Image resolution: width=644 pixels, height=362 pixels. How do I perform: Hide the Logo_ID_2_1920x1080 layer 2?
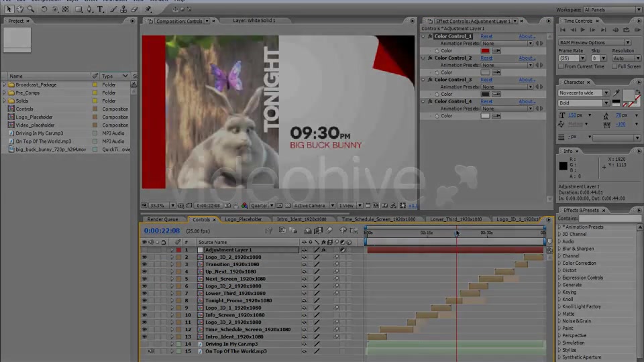click(144, 257)
